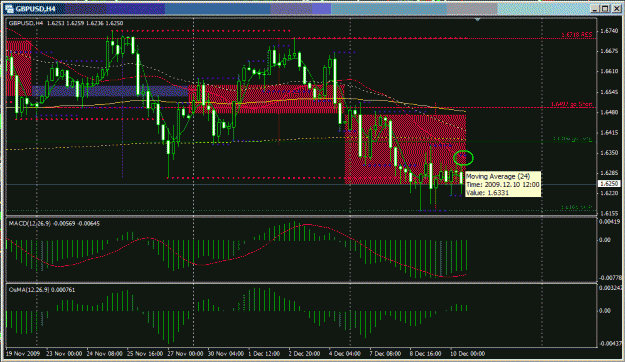The width and height of the screenshot is (625, 362).
Task: Click price scale value 1.6415
Action: click(609, 132)
